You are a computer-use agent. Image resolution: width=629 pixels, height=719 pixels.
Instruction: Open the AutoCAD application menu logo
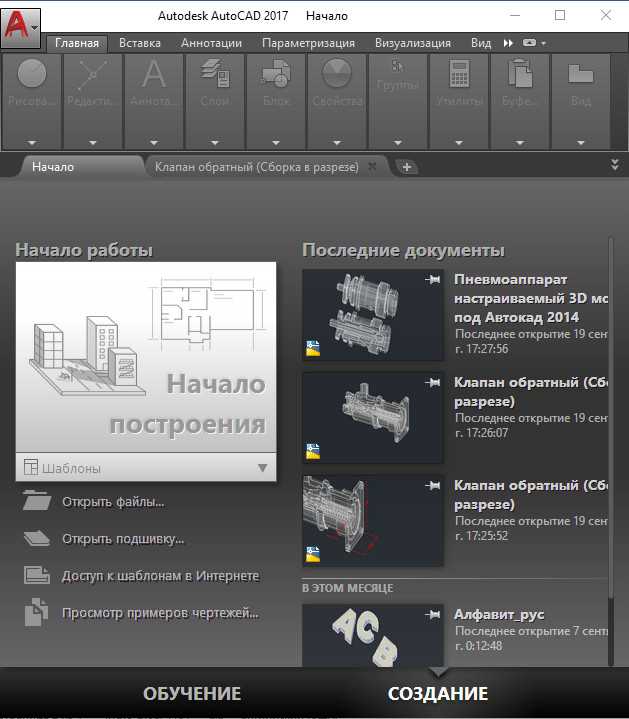point(21,28)
